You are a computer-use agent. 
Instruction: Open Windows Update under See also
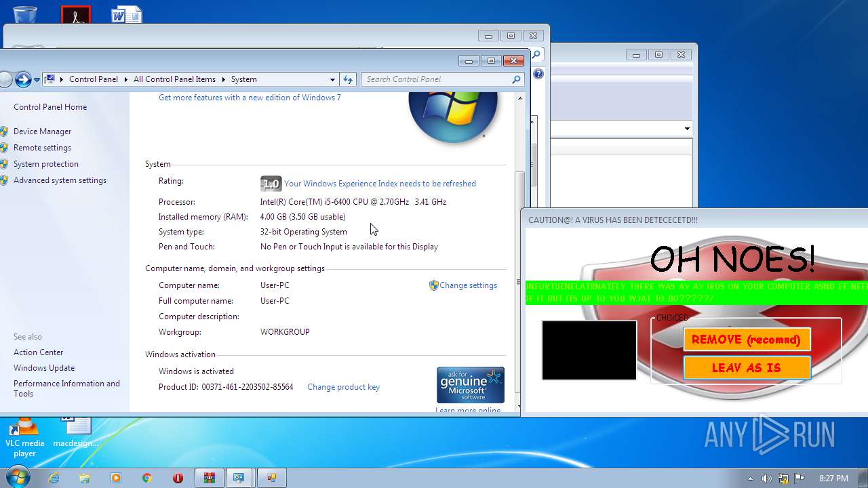pos(44,368)
